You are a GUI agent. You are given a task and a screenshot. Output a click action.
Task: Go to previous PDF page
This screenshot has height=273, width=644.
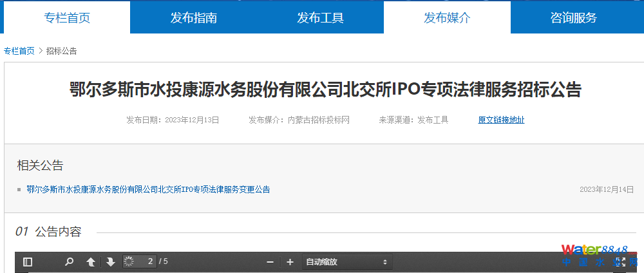point(91,262)
